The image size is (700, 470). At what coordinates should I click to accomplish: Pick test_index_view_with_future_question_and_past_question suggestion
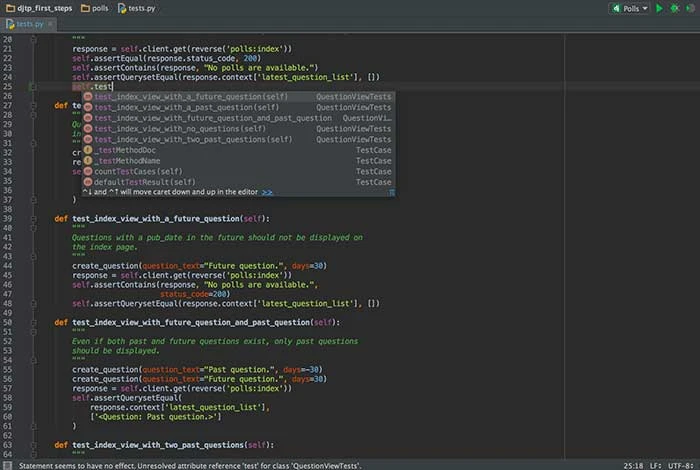coord(238,118)
